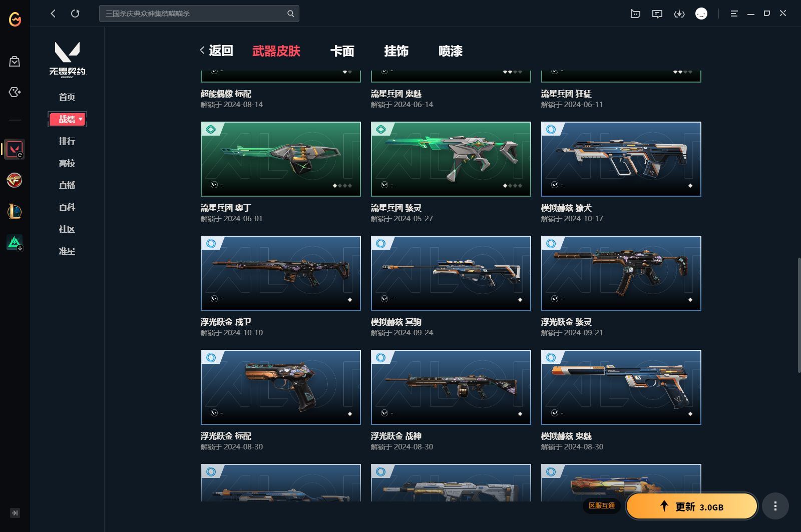Screen dimensions: 801x532
Task: Open League of Legends from the sidebar
Action: 15,212
